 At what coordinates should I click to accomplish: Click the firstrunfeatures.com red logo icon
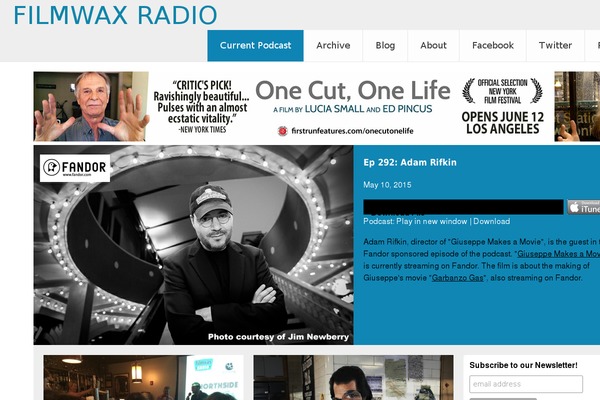(x=282, y=131)
